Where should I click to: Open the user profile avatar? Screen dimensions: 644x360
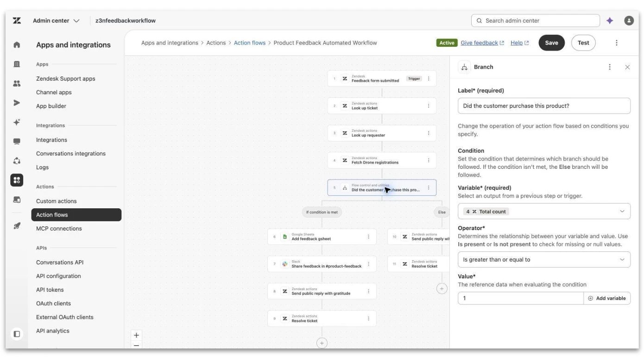[629, 21]
